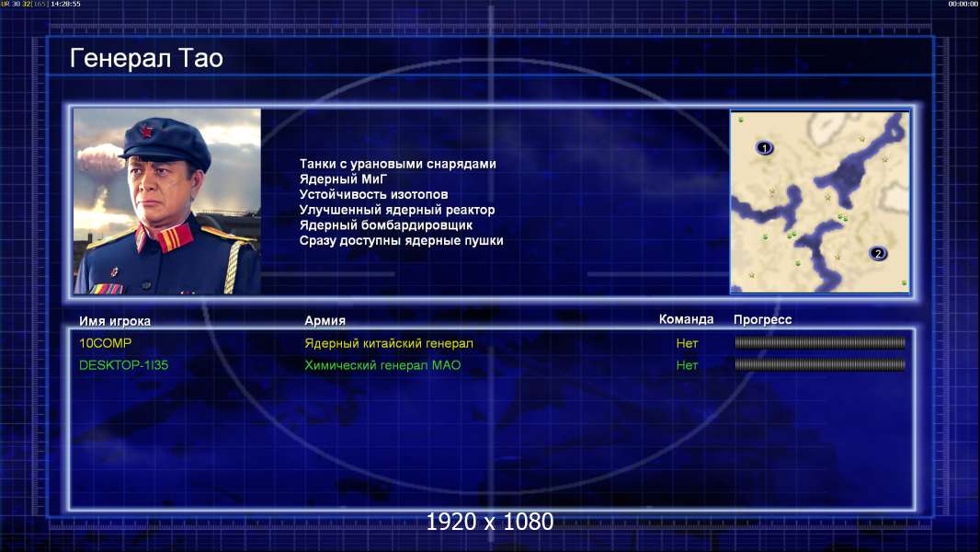Click the General Tao portrait image

(167, 201)
